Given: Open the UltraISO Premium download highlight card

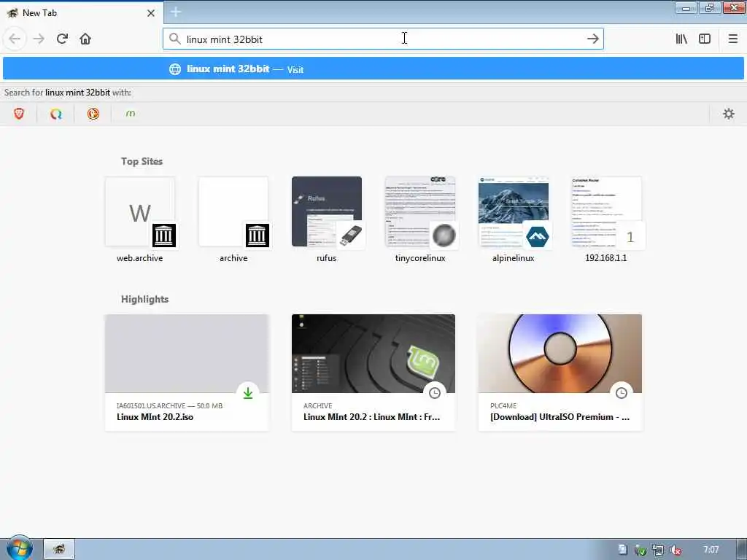Looking at the screenshot, I should point(560,373).
